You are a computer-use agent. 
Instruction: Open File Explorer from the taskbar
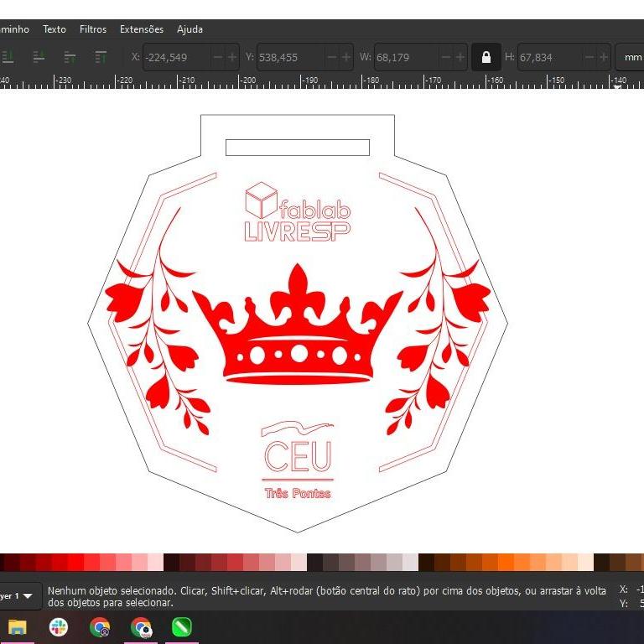[x=18, y=627]
